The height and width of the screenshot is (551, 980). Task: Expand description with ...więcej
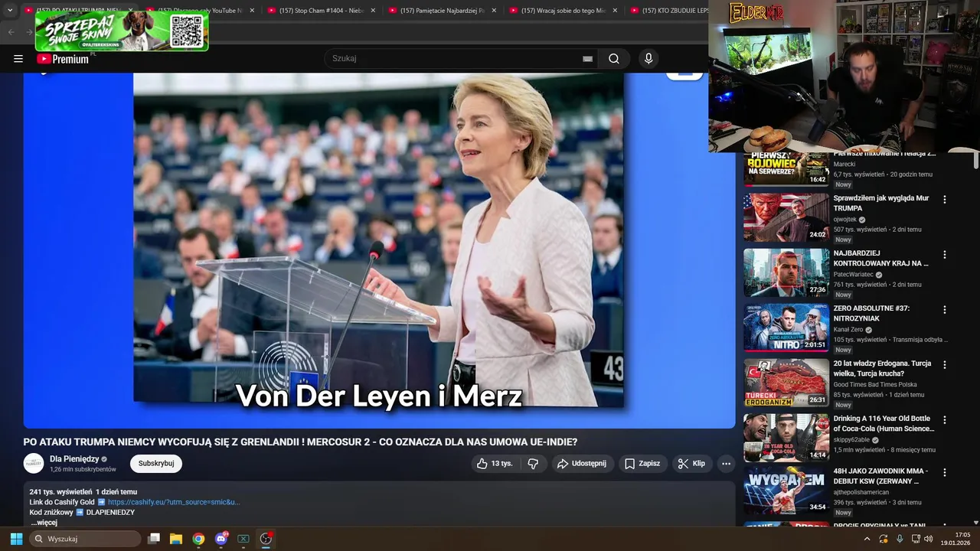coord(44,523)
